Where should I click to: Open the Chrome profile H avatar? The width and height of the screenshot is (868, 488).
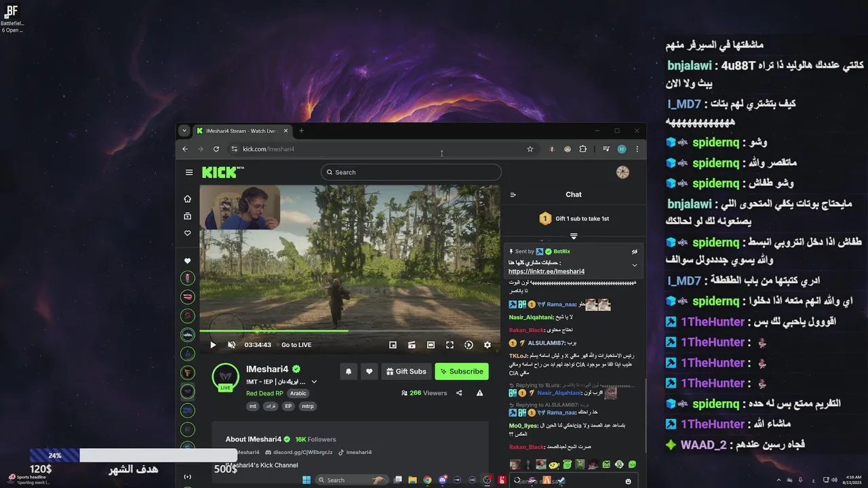[622, 149]
